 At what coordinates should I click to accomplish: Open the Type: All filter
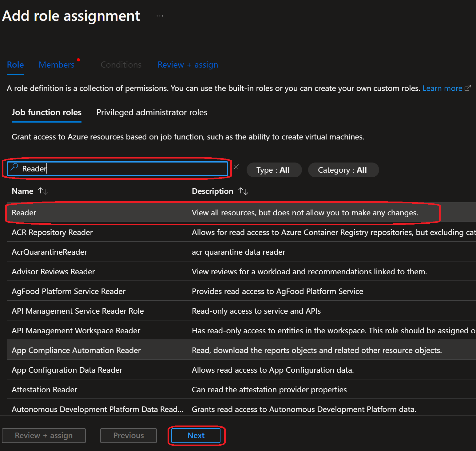274,170
